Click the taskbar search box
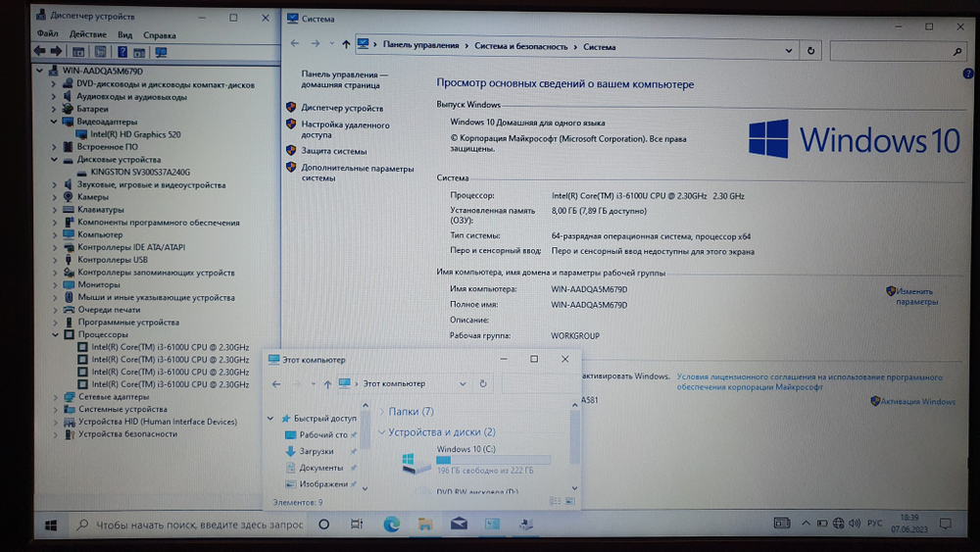Screen dimensions: 980x552 (189, 526)
